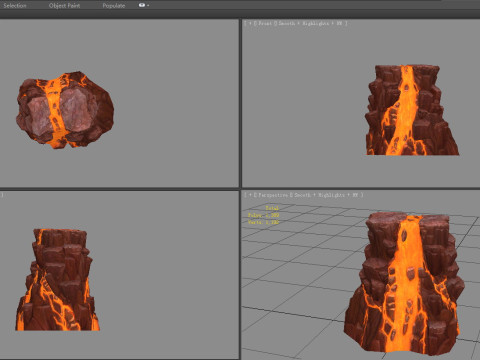Select the lava rock model in Top viewport
The image size is (480, 360).
[65, 110]
